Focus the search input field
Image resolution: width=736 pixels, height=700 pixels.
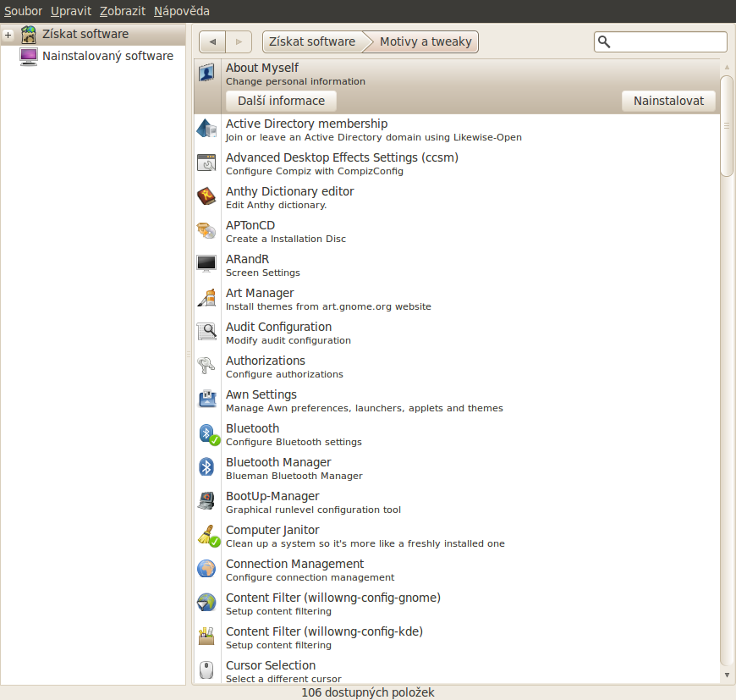click(661, 41)
